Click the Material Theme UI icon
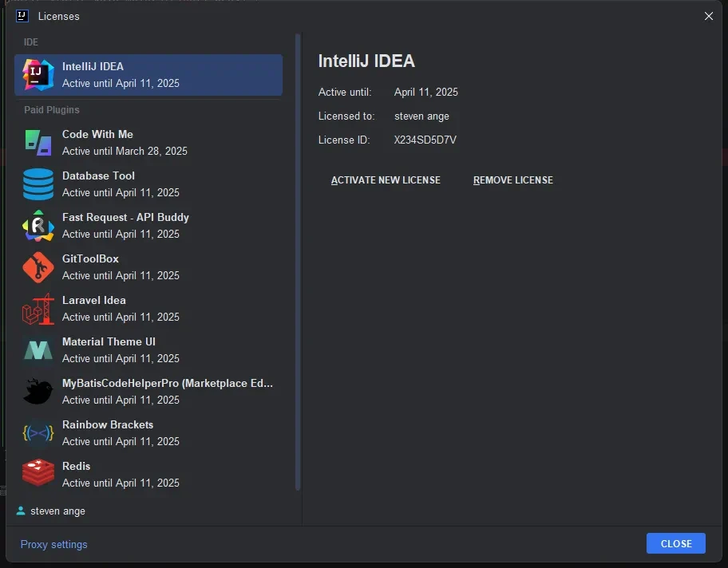The width and height of the screenshot is (728, 568). 38,350
